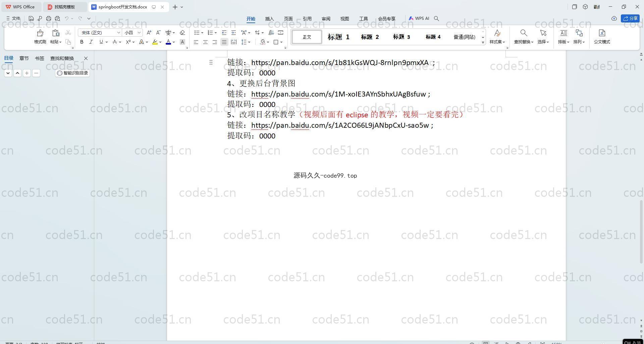
Task: Toggle Superscript formatting
Action: 128,42
